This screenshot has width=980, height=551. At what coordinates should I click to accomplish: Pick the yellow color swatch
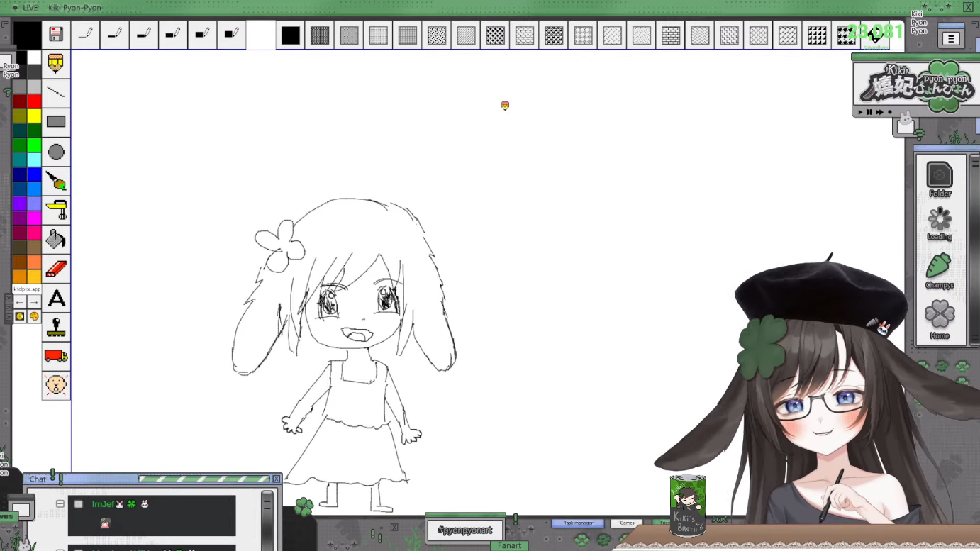coord(34,116)
